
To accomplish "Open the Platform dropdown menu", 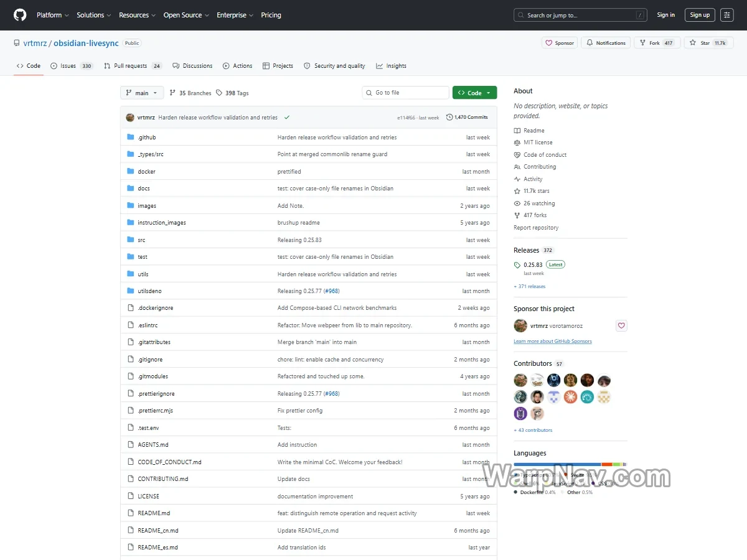I will point(52,15).
